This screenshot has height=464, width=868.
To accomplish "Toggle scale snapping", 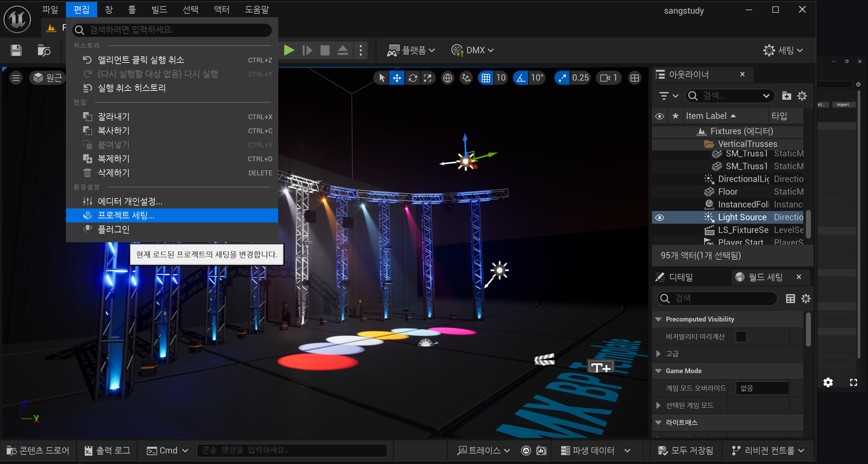I will pos(562,78).
